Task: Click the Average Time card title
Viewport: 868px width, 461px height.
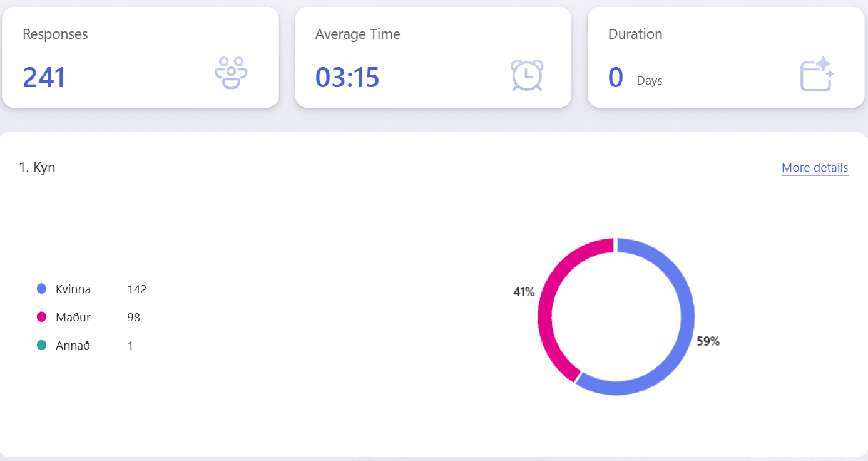Action: tap(357, 34)
